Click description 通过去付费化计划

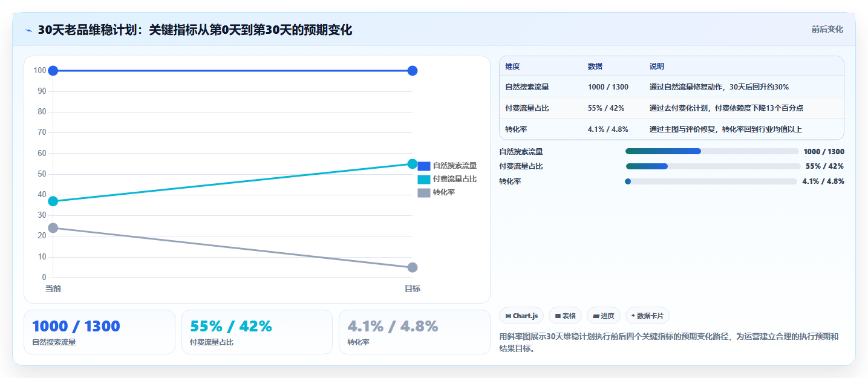[726, 108]
